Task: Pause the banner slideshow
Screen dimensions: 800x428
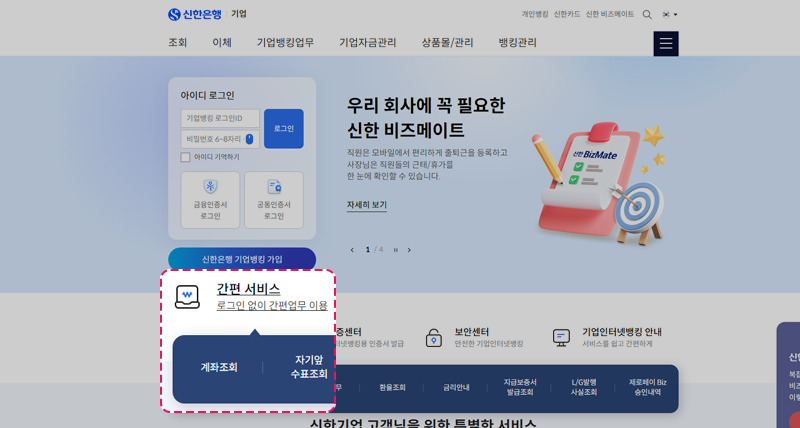Action: (x=395, y=250)
